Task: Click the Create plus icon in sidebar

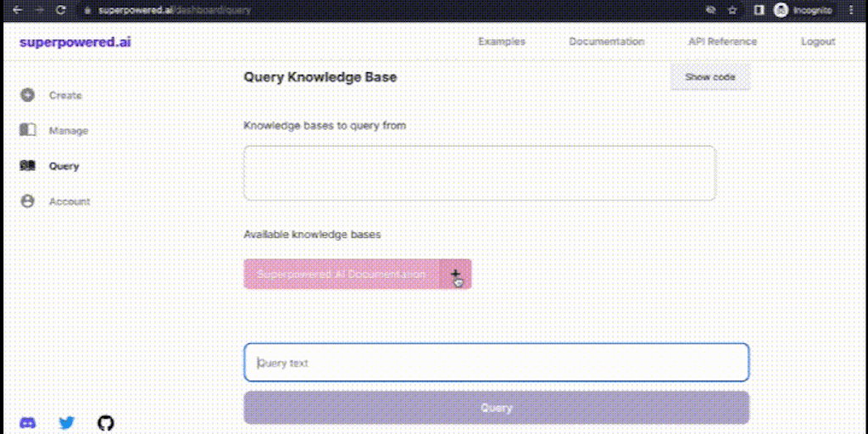Action: (28, 95)
